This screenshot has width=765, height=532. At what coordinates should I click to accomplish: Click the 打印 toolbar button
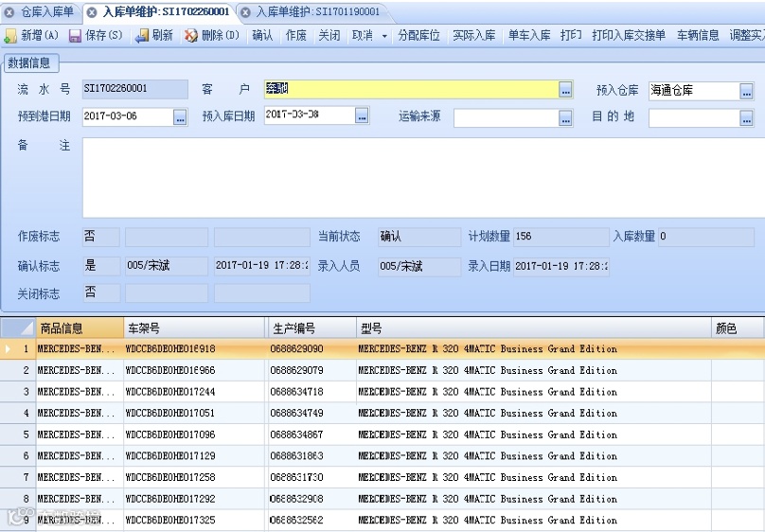pyautogui.click(x=571, y=35)
